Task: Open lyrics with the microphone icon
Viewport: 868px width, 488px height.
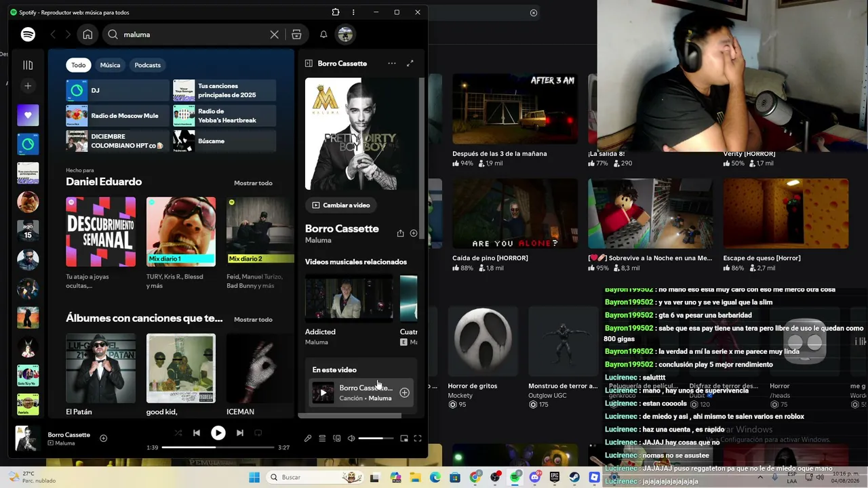Action: (308, 439)
